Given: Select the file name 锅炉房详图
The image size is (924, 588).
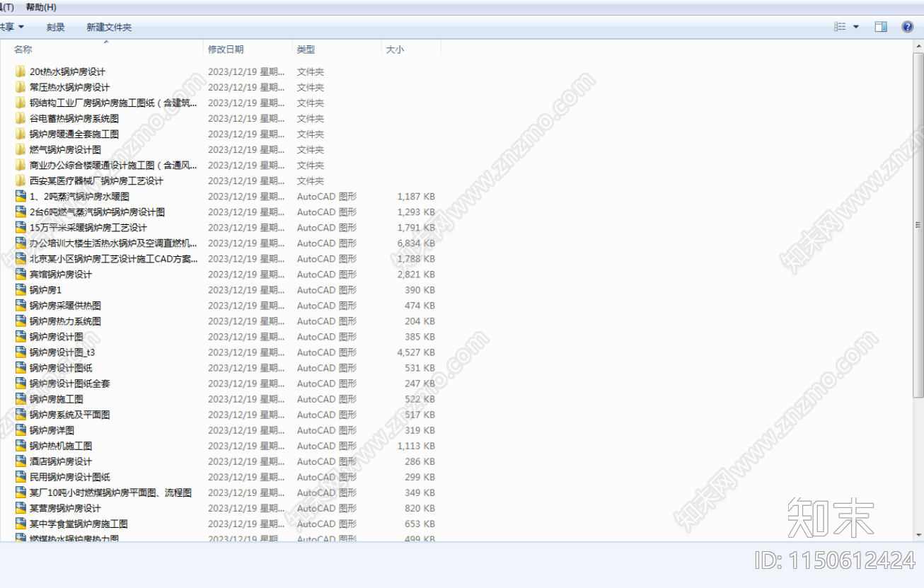Looking at the screenshot, I should coord(52,430).
